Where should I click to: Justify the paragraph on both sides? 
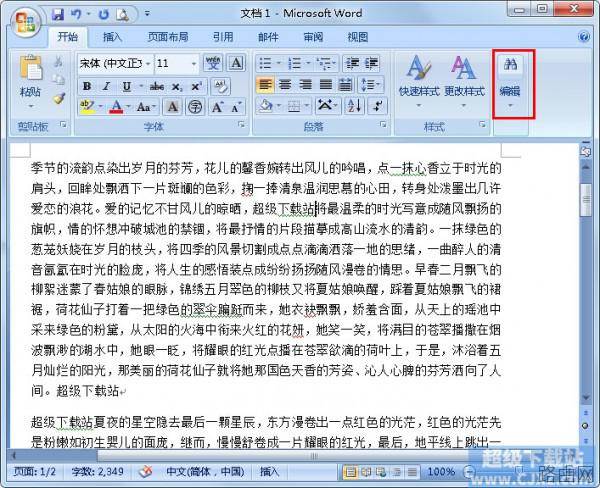click(325, 85)
